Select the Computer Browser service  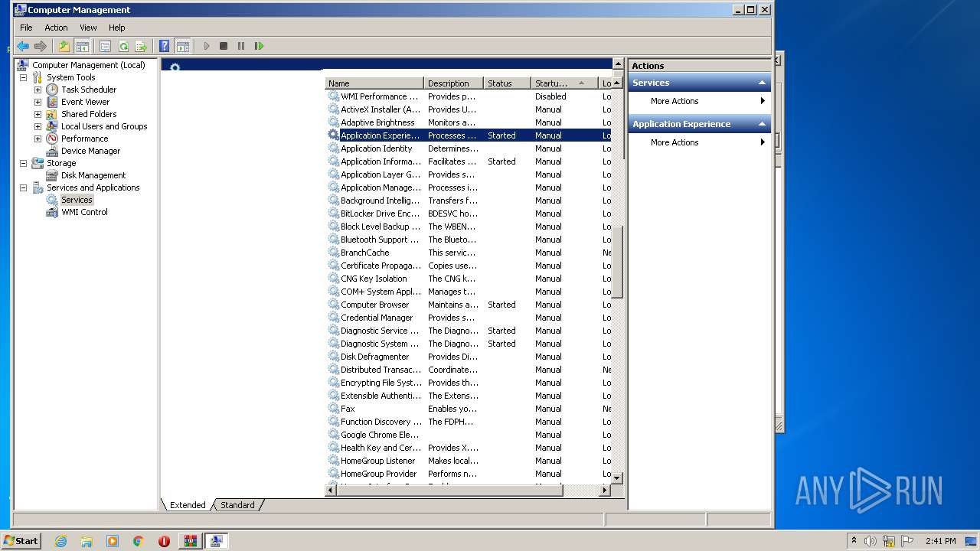469,305
